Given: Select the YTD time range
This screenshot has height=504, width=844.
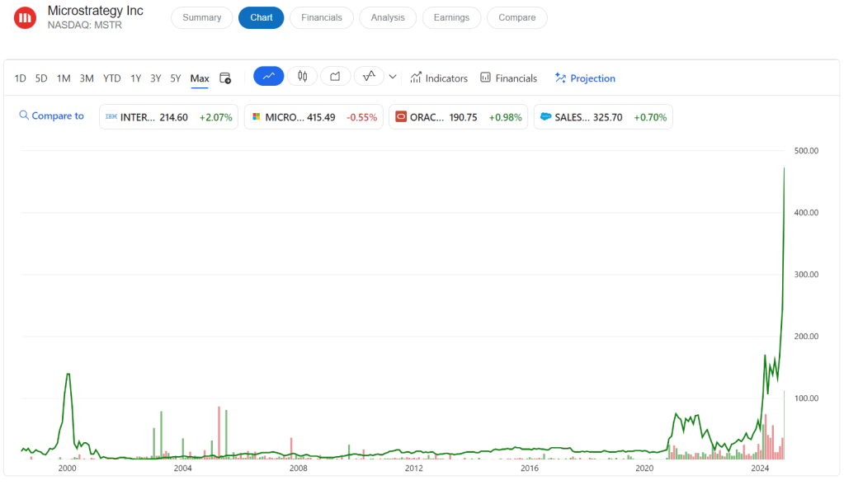Looking at the screenshot, I should pos(112,78).
